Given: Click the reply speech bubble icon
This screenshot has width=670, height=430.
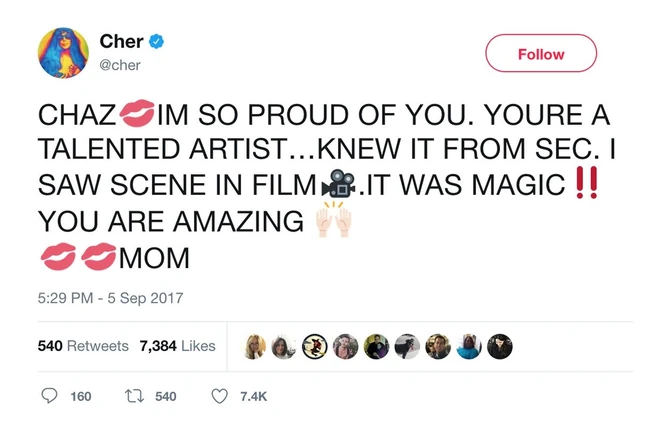Looking at the screenshot, I should click(50, 396).
